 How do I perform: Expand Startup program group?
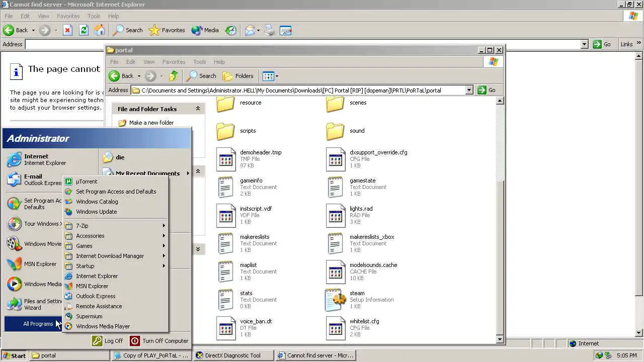pos(115,266)
